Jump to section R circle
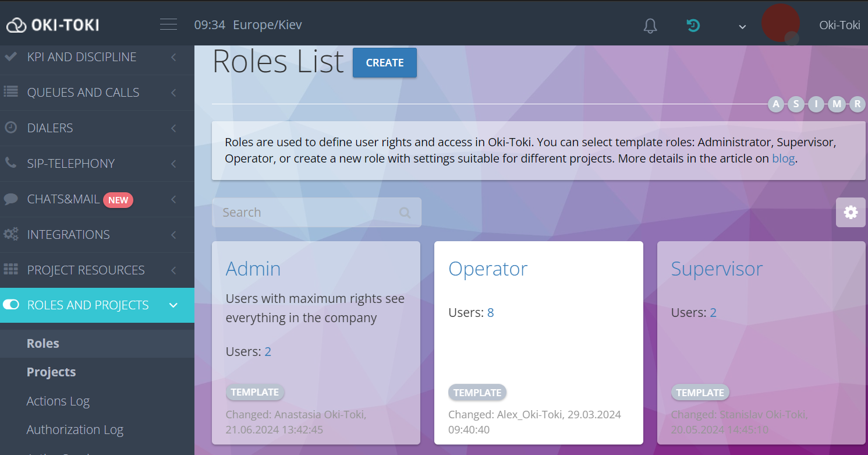The image size is (868, 455). (x=857, y=104)
